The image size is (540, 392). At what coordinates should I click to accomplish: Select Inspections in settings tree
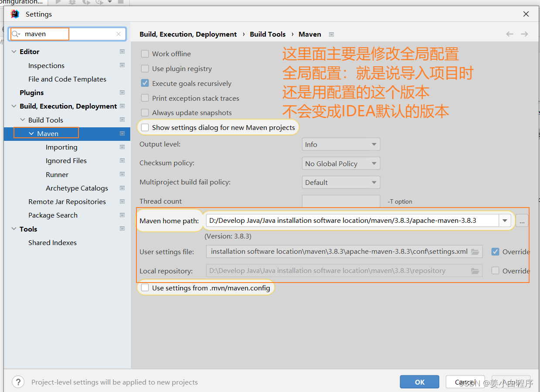point(46,65)
